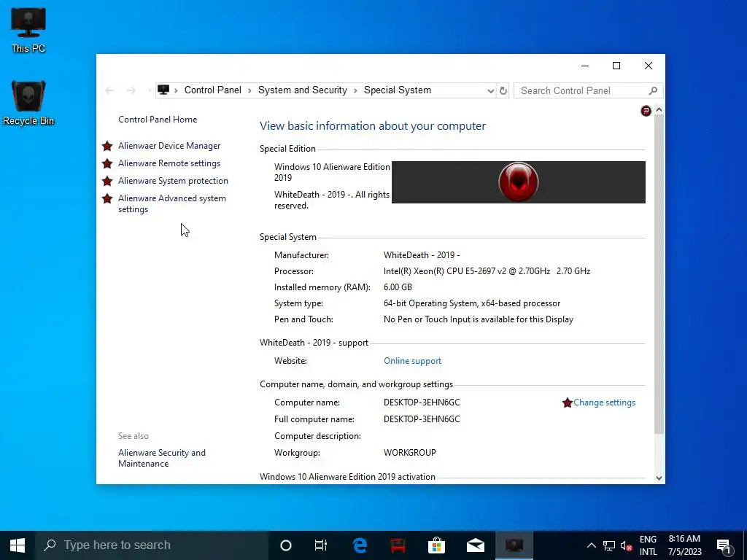Click the Type here to search box

pyautogui.click(x=152, y=545)
